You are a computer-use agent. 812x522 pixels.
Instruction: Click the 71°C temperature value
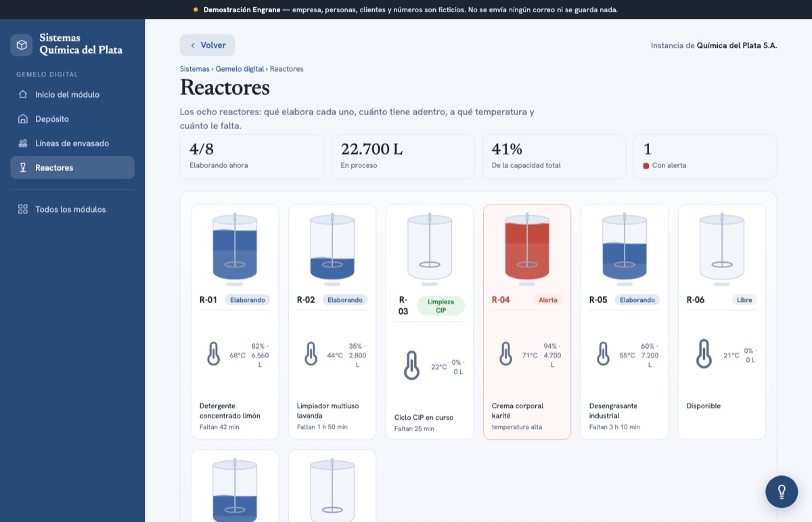click(x=530, y=355)
